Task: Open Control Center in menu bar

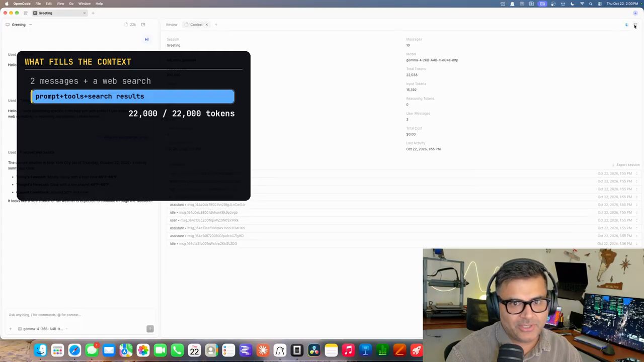Action: [599, 4]
